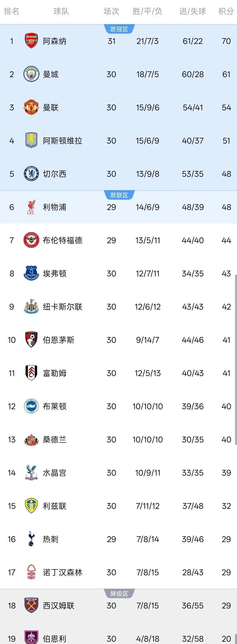Viewport: 237px width, 644px height.
Task: Click the Everton club crest
Action: (x=31, y=273)
